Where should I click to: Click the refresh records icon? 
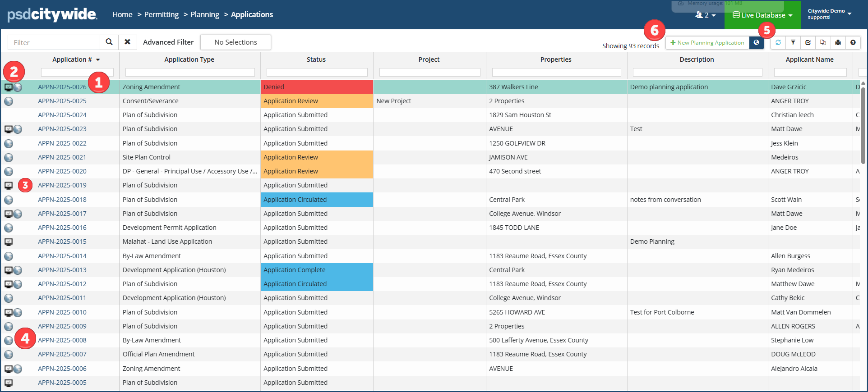778,42
